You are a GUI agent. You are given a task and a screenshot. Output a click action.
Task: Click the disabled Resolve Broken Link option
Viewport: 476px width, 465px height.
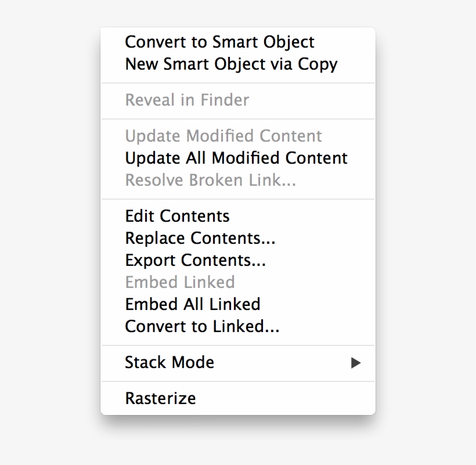click(x=211, y=181)
